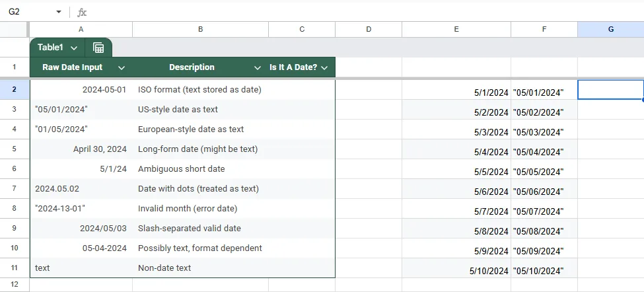Select column A cell containing text
The height and width of the screenshot is (292, 644).
[x=81, y=268]
